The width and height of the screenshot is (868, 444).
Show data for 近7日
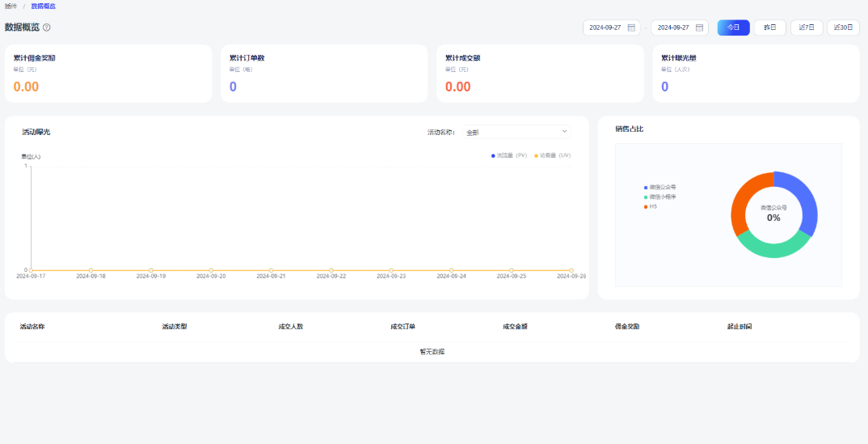(806, 27)
